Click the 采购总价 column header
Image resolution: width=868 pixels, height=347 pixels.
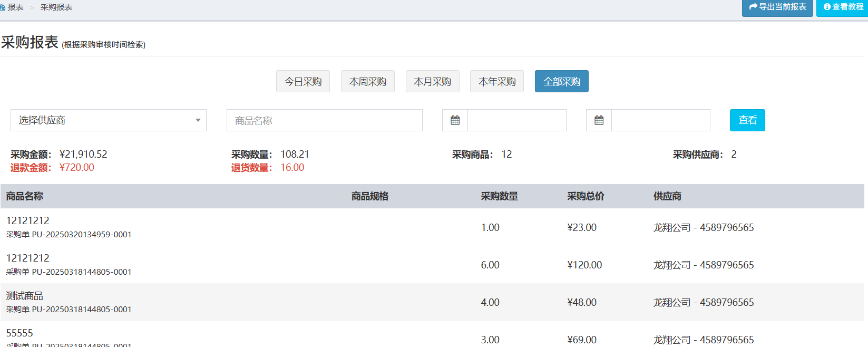[x=586, y=196]
